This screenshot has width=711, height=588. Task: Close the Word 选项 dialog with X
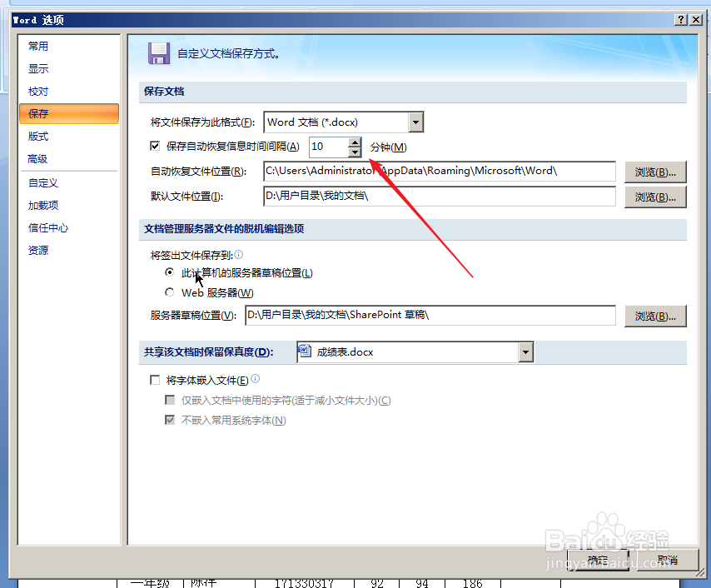click(695, 19)
